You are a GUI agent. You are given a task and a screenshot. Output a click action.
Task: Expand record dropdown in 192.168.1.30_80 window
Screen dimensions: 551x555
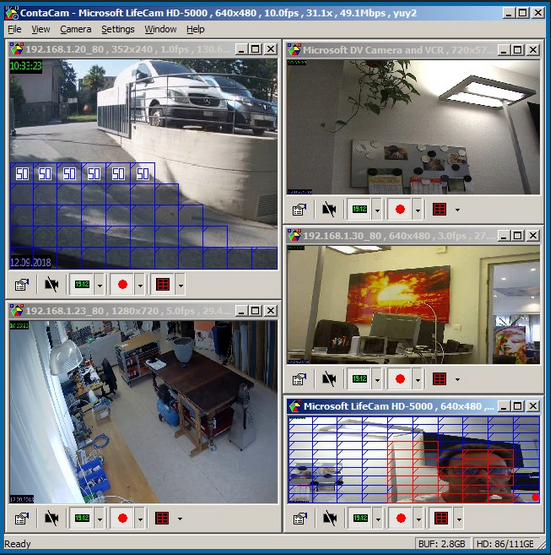pos(418,379)
